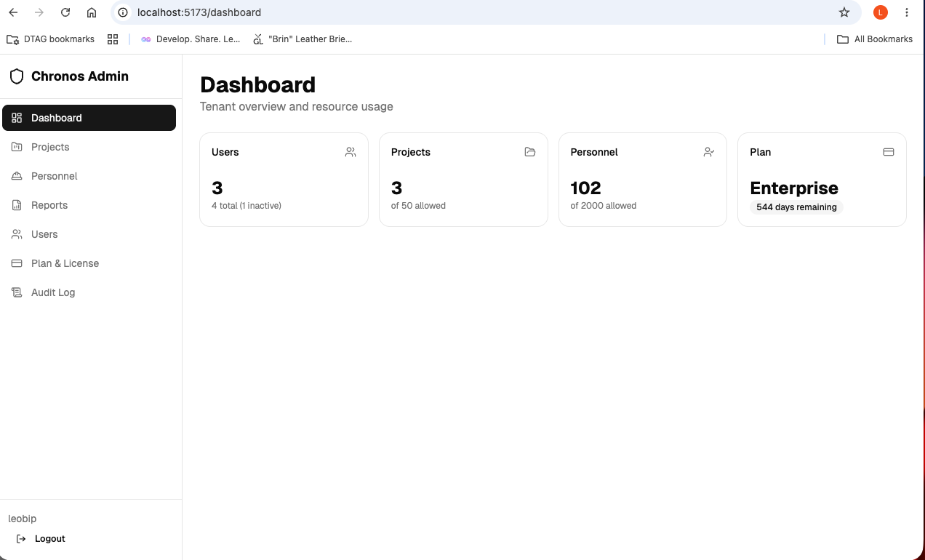The image size is (925, 560).
Task: Open the DTAG bookmarks folder
Action: (x=50, y=39)
